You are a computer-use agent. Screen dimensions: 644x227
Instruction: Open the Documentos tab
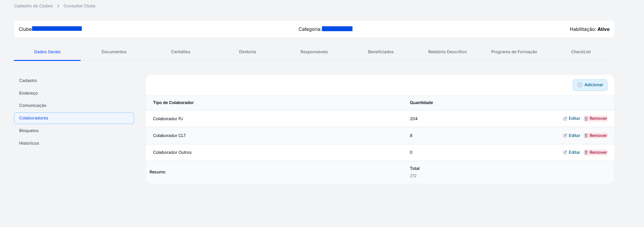click(x=114, y=52)
